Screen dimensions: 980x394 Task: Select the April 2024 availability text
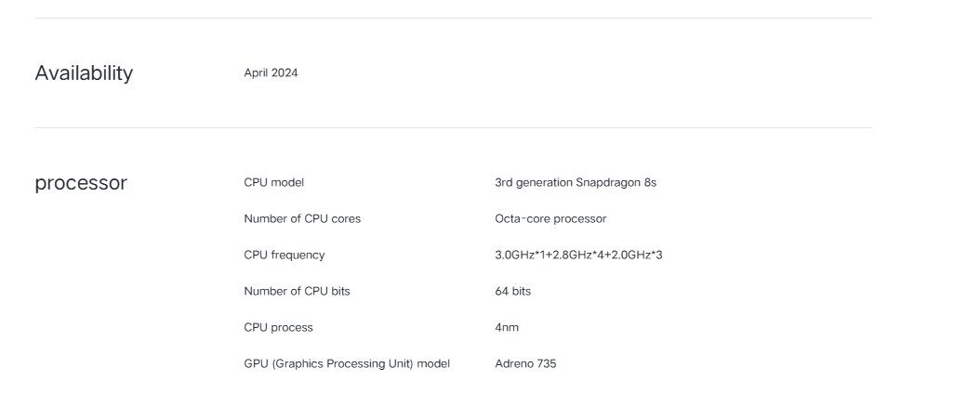click(271, 73)
